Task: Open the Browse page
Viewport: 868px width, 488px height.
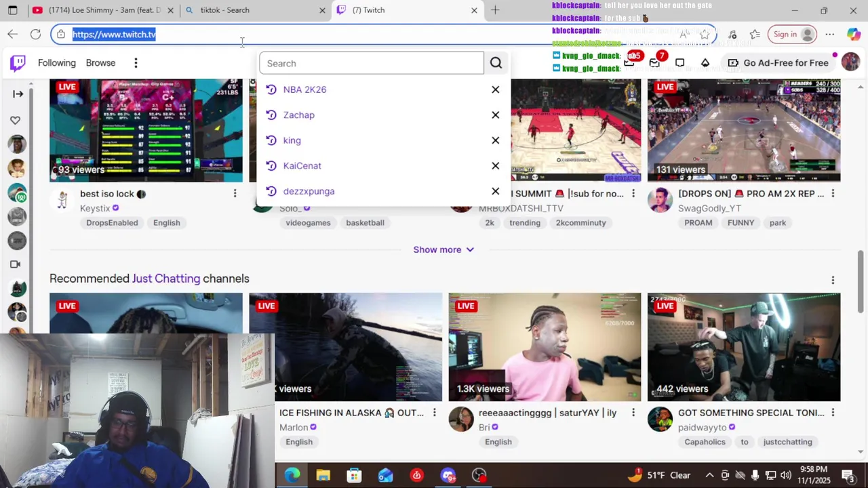Action: [x=100, y=63]
